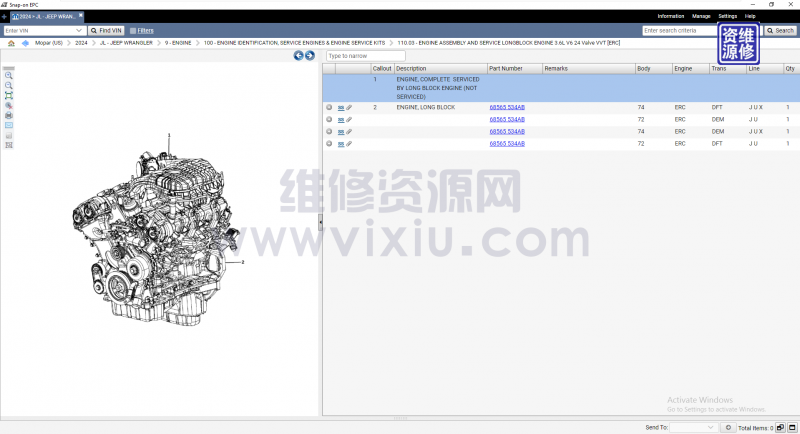Image resolution: width=800 pixels, height=434 pixels.
Task: Sort by the Remarks column header
Action: [x=588, y=68]
